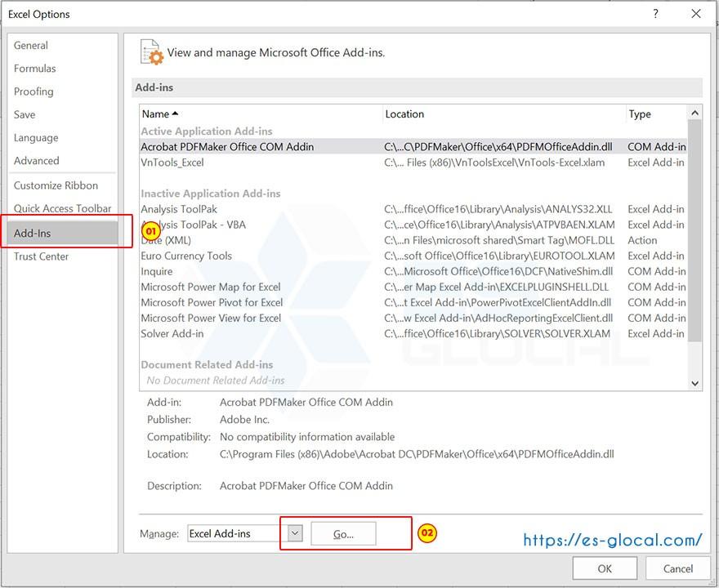Click the VnTools-Excel.xlam location path
Viewport: 719px width, 588px height.
[494, 163]
